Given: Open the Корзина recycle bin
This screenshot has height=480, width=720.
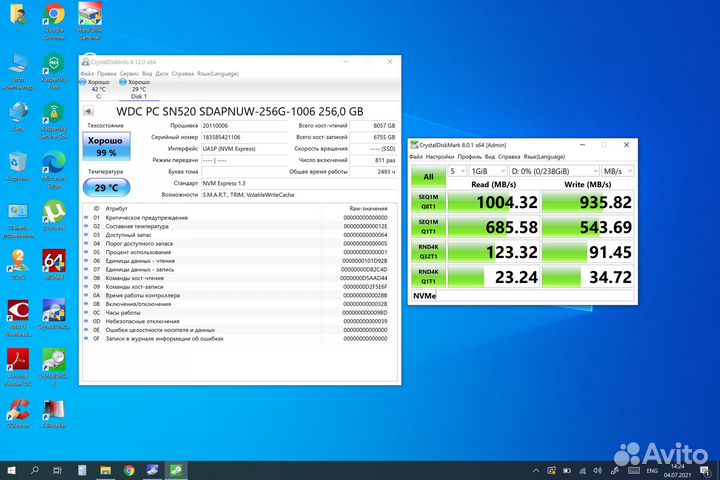Looking at the screenshot, I should [x=18, y=167].
